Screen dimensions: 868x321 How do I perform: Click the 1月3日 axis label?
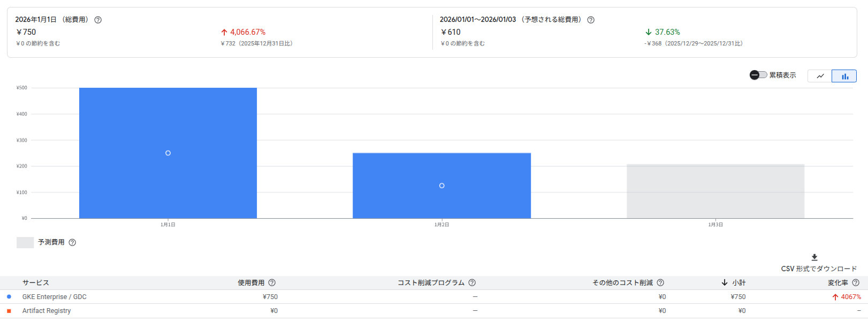click(715, 225)
